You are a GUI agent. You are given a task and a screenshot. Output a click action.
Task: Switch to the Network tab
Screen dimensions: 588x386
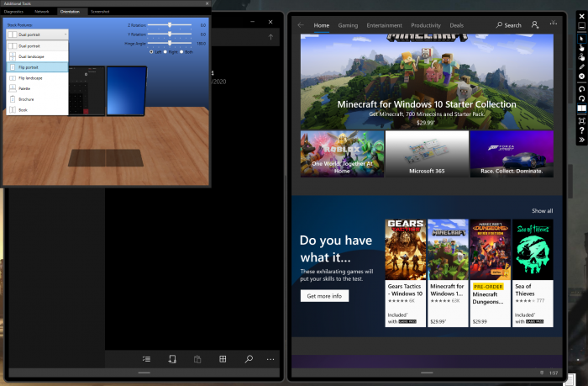pos(42,12)
